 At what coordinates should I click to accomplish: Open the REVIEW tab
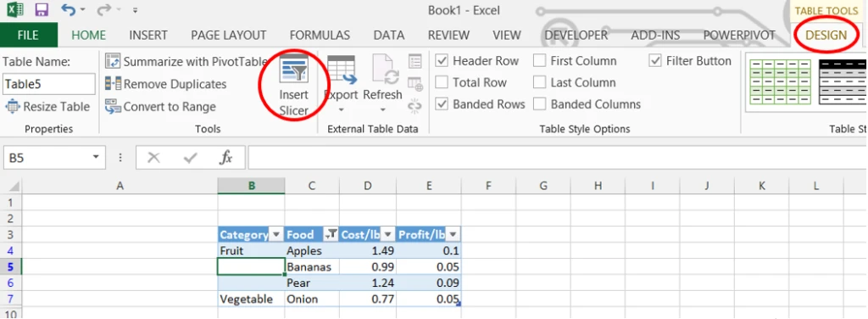click(448, 35)
